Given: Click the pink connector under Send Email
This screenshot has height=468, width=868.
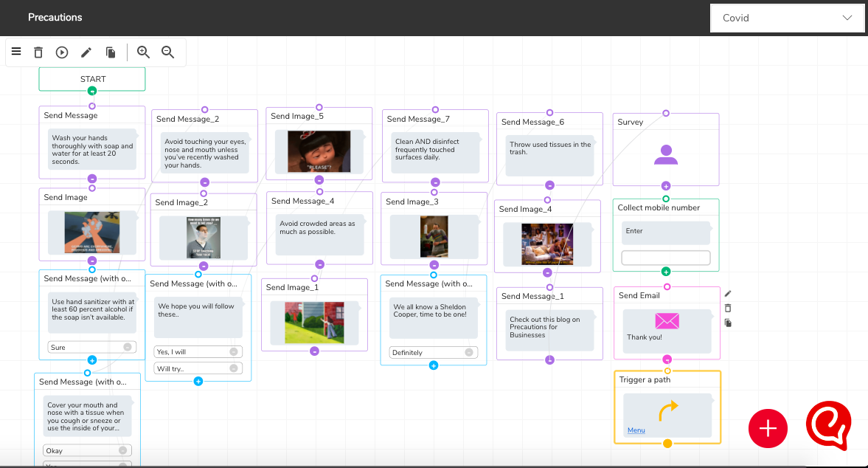Looking at the screenshot, I should point(667,359).
